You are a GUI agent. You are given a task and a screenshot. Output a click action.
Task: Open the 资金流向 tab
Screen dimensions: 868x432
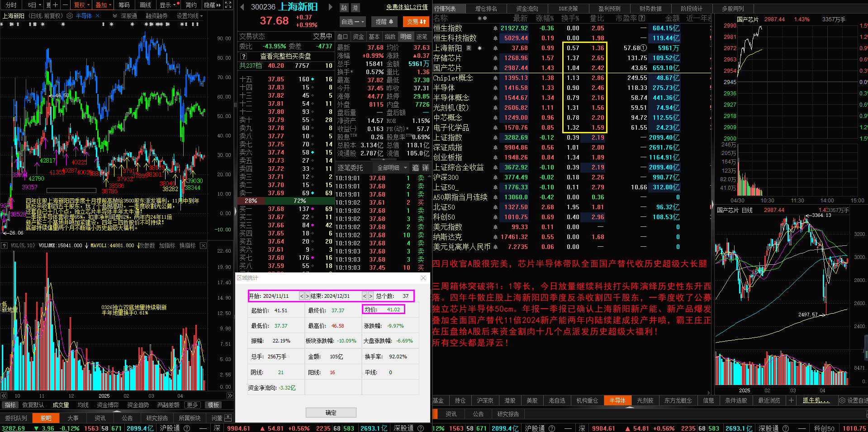[x=527, y=9]
